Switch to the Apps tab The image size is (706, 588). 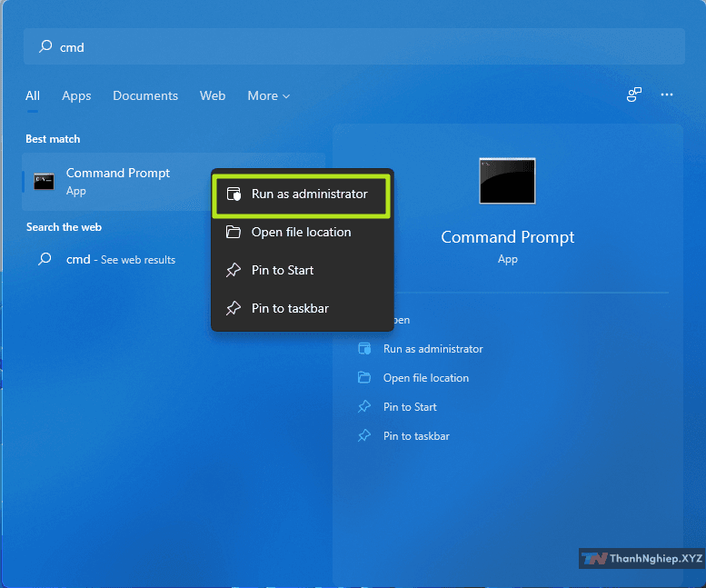pyautogui.click(x=76, y=95)
